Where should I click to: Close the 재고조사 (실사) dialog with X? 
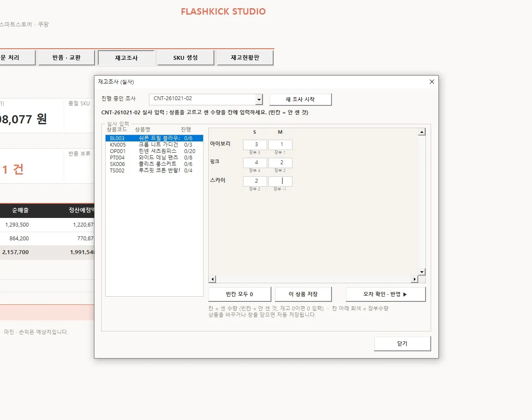(x=432, y=82)
